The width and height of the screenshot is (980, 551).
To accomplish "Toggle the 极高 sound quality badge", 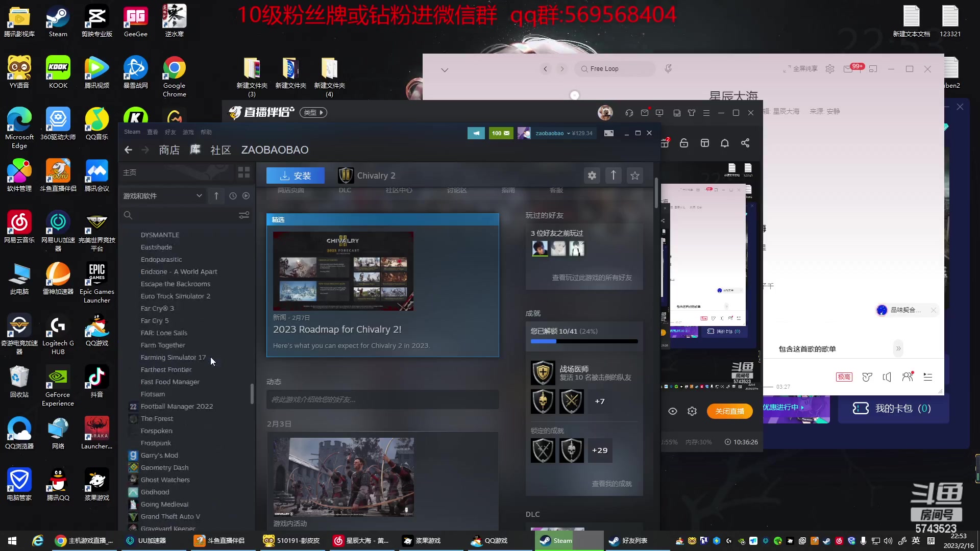I will tap(844, 377).
